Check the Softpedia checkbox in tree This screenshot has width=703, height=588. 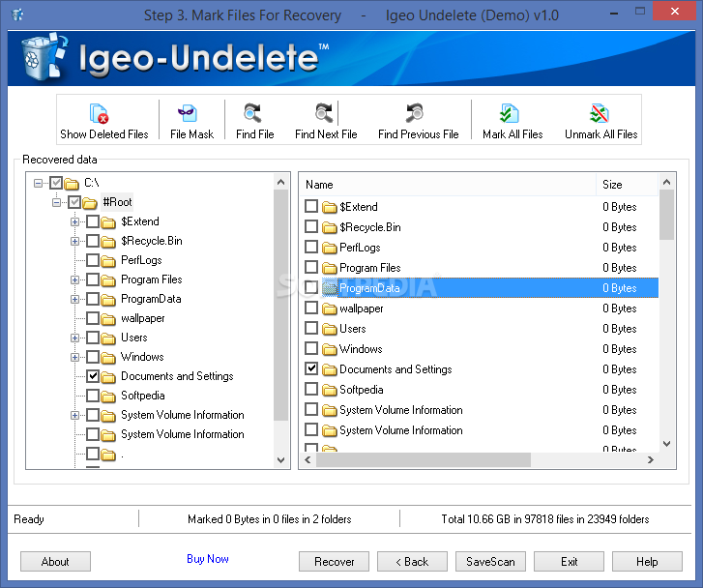(93, 396)
